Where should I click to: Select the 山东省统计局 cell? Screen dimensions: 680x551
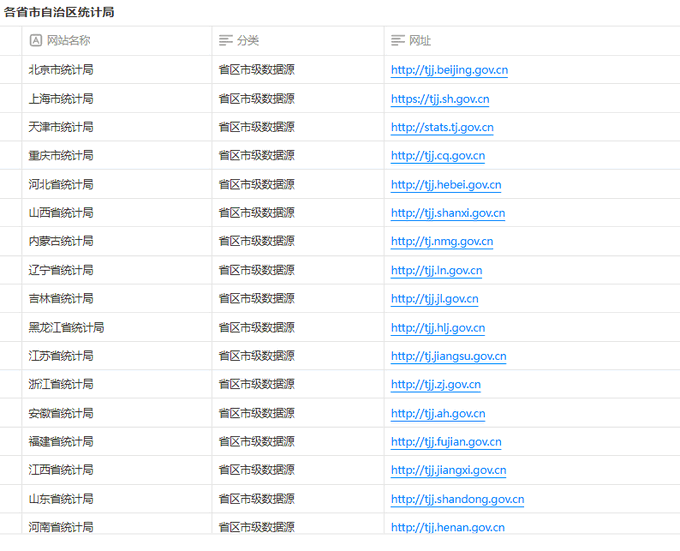[x=117, y=499]
